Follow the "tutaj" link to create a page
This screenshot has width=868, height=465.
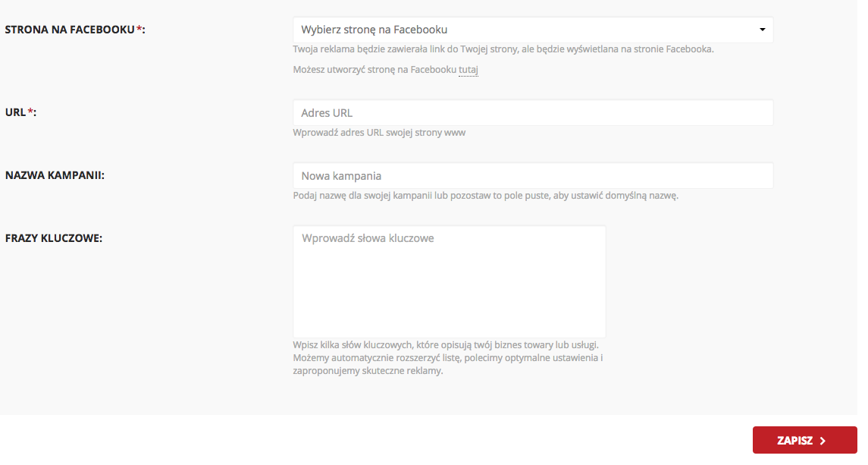click(x=468, y=70)
